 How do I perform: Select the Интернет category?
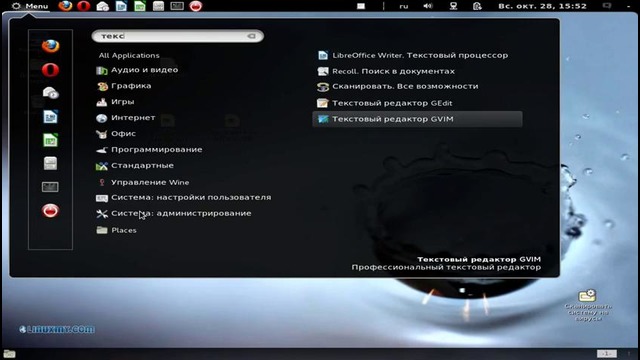coord(126,118)
